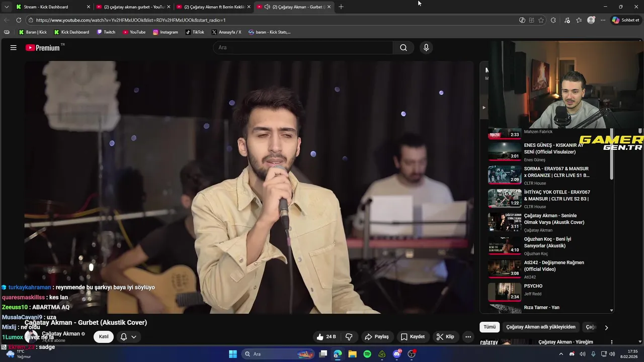The width and height of the screenshot is (644, 362).
Task: Add page to favorites star icon
Action: [x=541, y=20]
